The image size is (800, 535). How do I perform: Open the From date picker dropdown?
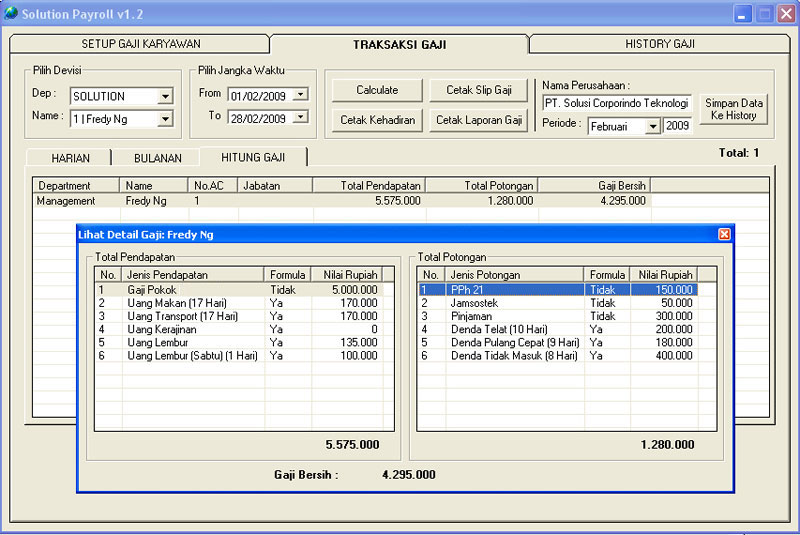[299, 95]
